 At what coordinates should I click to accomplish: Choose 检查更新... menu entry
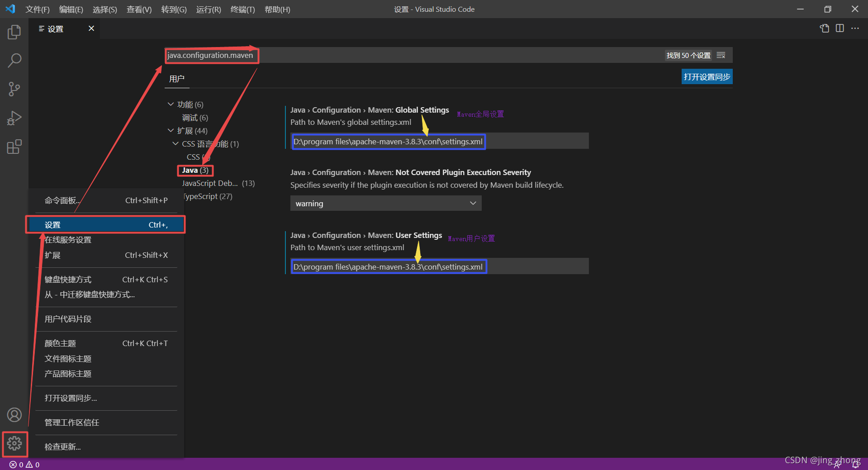(106, 447)
